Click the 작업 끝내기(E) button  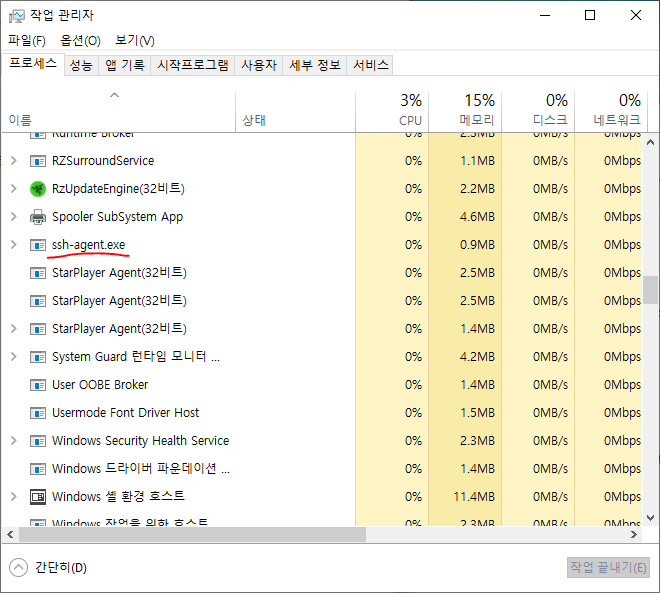click(608, 568)
